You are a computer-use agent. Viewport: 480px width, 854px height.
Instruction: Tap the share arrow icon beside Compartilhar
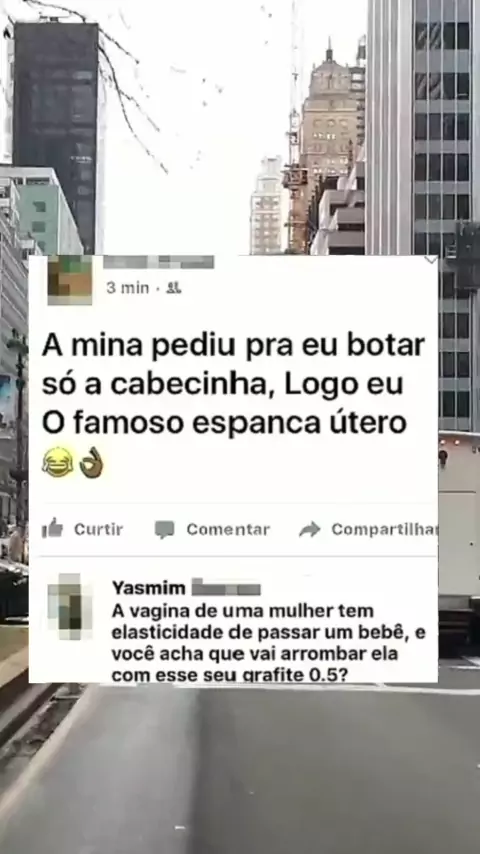[309, 529]
